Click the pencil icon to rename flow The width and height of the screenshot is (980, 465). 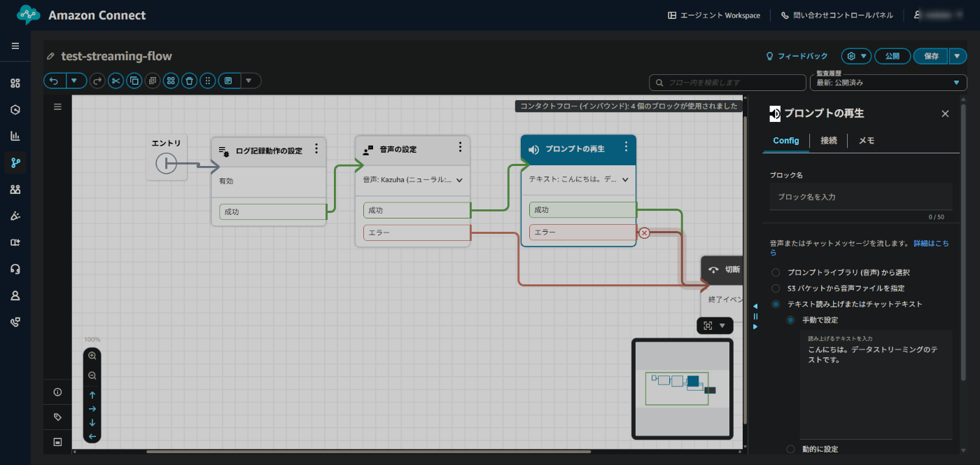50,56
